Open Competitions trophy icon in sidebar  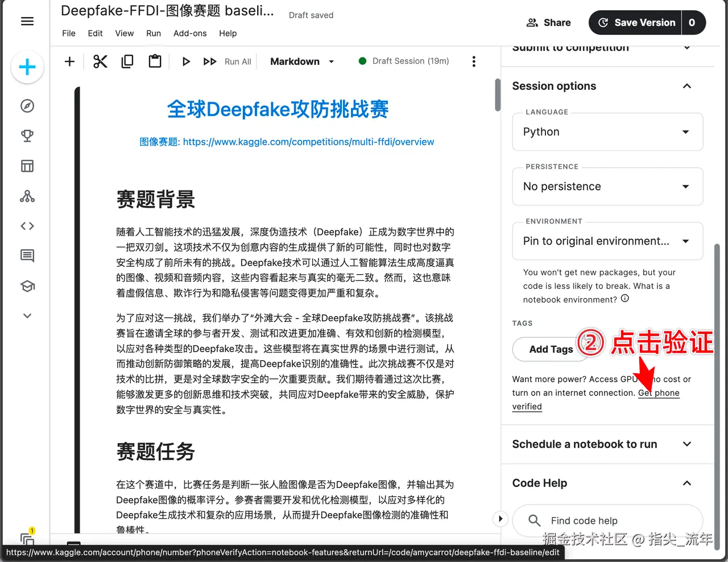pyautogui.click(x=27, y=135)
